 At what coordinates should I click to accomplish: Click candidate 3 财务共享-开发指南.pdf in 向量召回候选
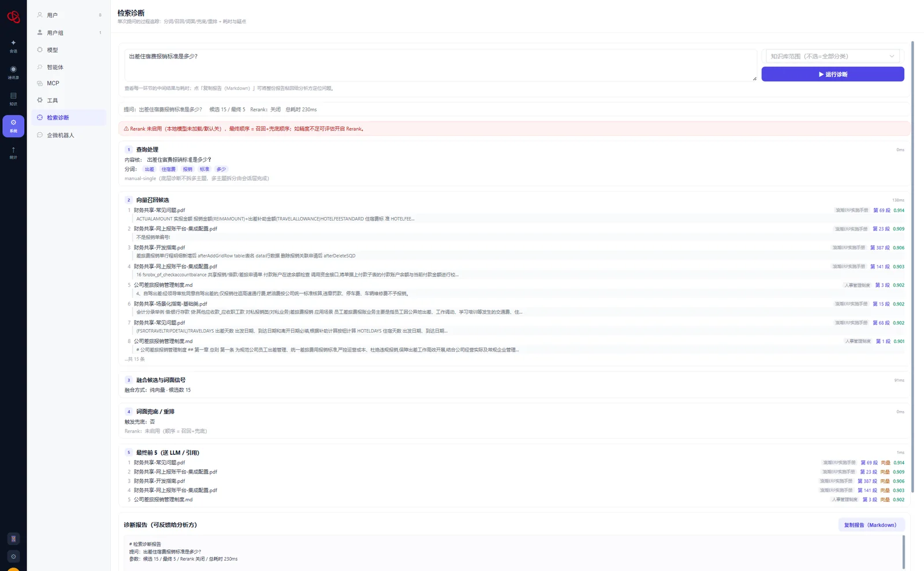tap(159, 248)
